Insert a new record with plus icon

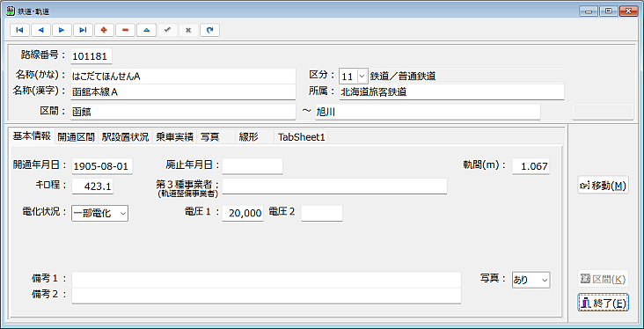click(x=104, y=30)
